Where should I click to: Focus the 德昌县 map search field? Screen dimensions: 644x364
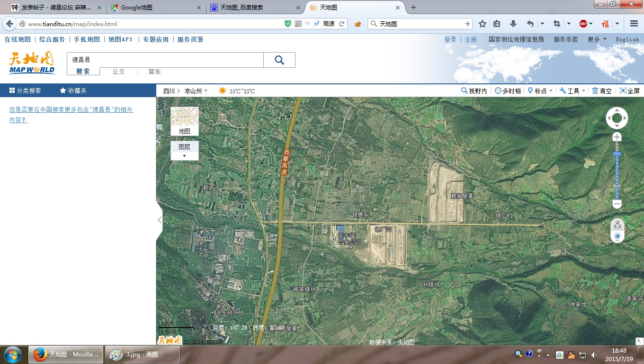coord(165,60)
